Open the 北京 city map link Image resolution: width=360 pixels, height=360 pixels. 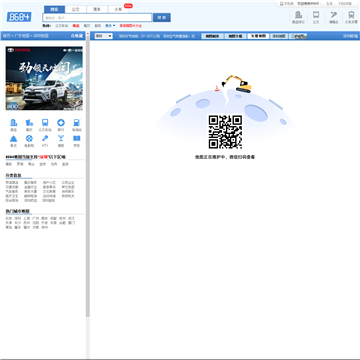click(x=9, y=218)
